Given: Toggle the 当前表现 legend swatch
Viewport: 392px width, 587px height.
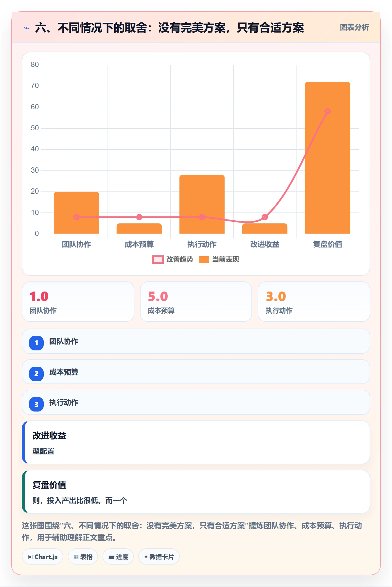Looking at the screenshot, I should point(204,260).
